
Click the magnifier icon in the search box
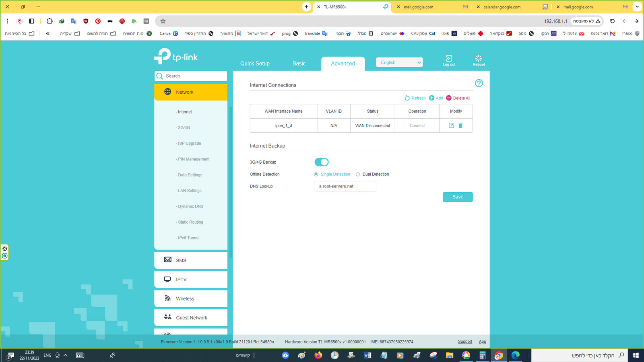click(x=160, y=76)
